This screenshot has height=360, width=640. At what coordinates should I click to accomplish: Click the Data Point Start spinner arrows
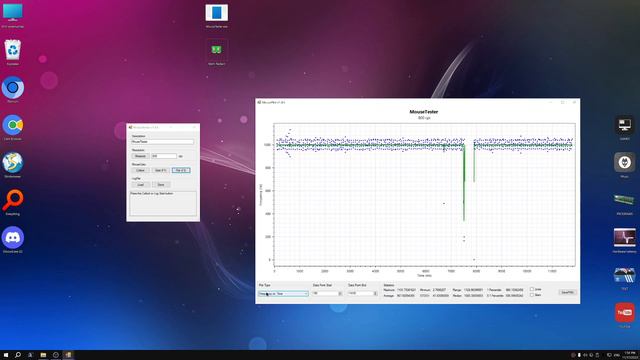pos(340,293)
